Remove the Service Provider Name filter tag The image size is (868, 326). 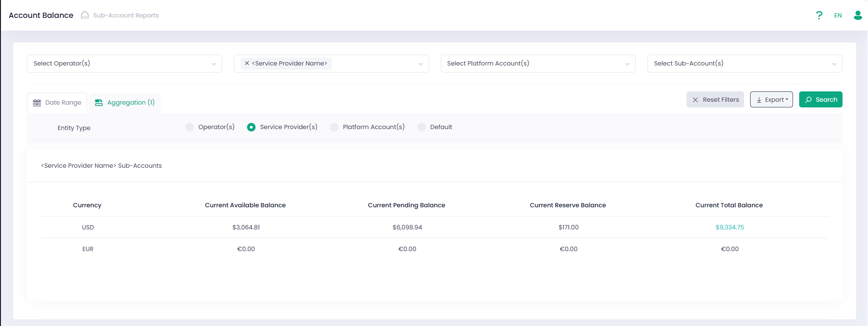tap(247, 63)
